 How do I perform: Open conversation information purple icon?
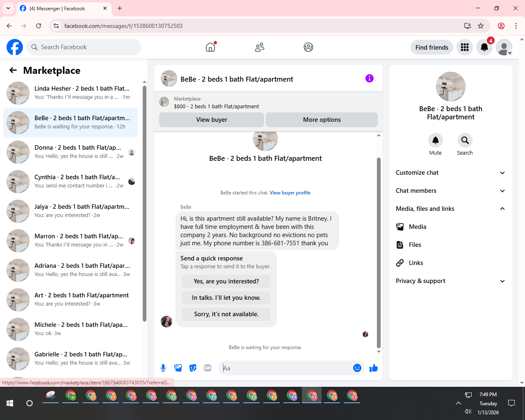pos(370,78)
